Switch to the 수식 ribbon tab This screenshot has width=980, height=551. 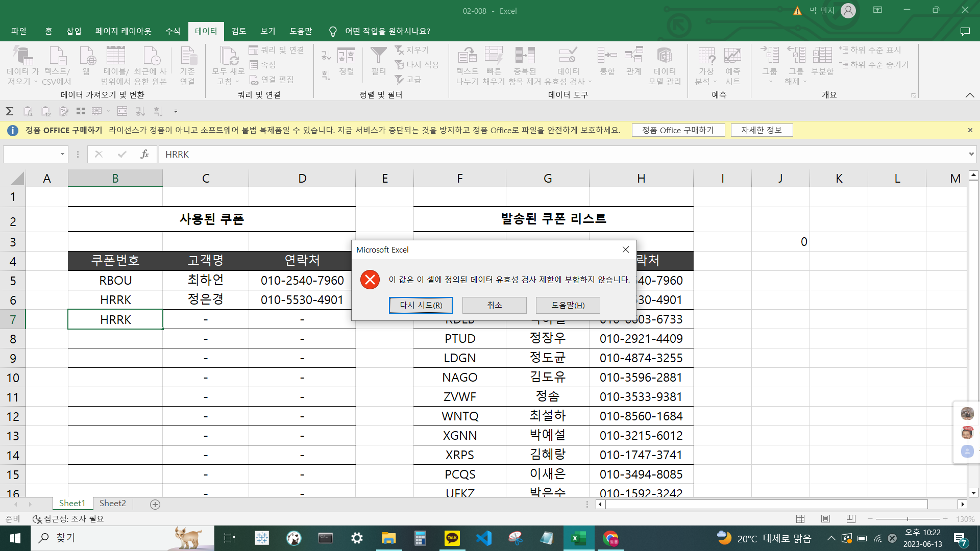[x=173, y=31]
